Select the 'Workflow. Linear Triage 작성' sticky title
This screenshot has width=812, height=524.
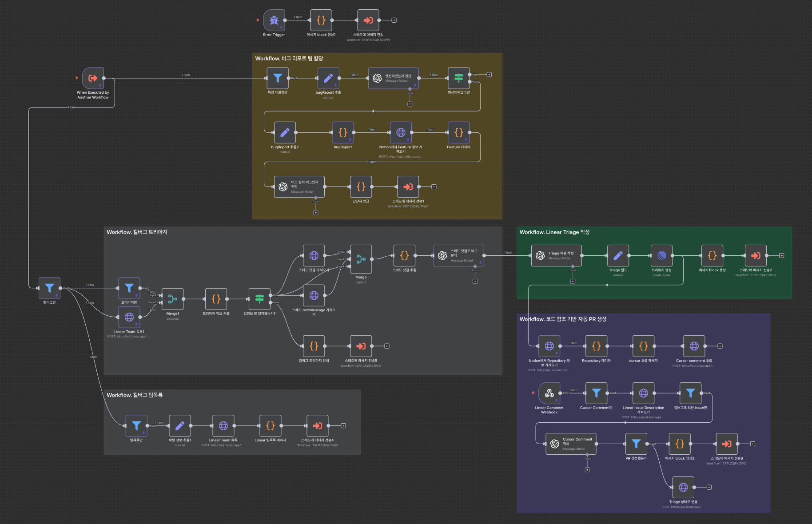pyautogui.click(x=555, y=232)
